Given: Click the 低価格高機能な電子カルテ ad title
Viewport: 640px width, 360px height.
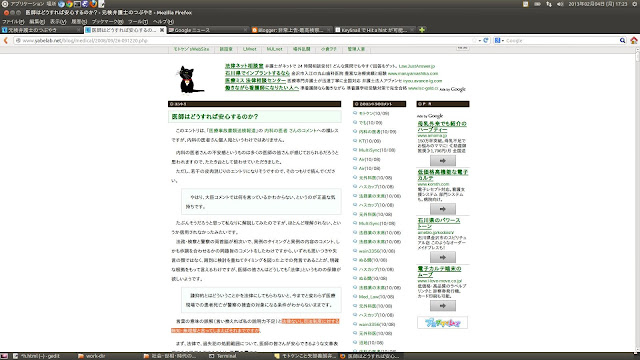Looking at the screenshot, I should (x=442, y=175).
